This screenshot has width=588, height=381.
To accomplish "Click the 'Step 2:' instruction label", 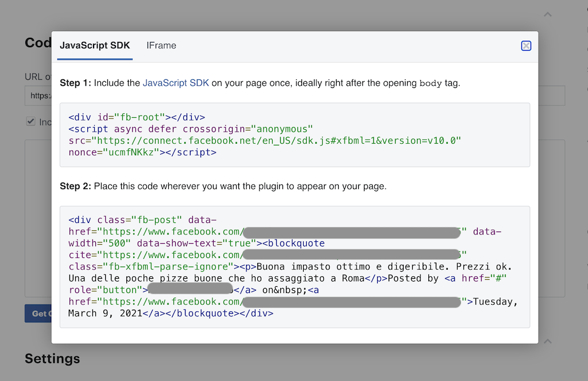I will click(x=75, y=186).
